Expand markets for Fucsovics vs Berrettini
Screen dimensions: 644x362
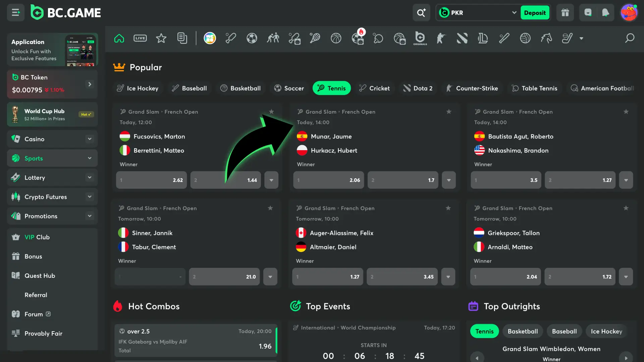(271, 180)
